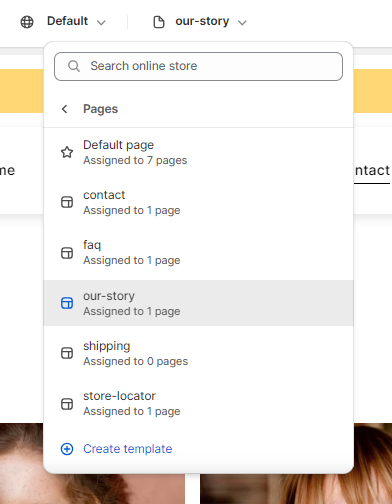Image resolution: width=392 pixels, height=504 pixels.
Task: Click the Create template link
Action: click(x=128, y=449)
